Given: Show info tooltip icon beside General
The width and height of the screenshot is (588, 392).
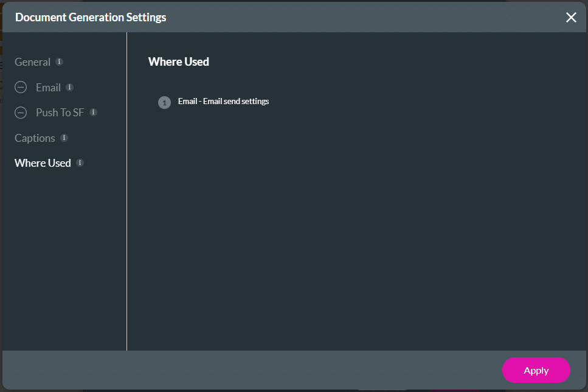Looking at the screenshot, I should pyautogui.click(x=59, y=61).
